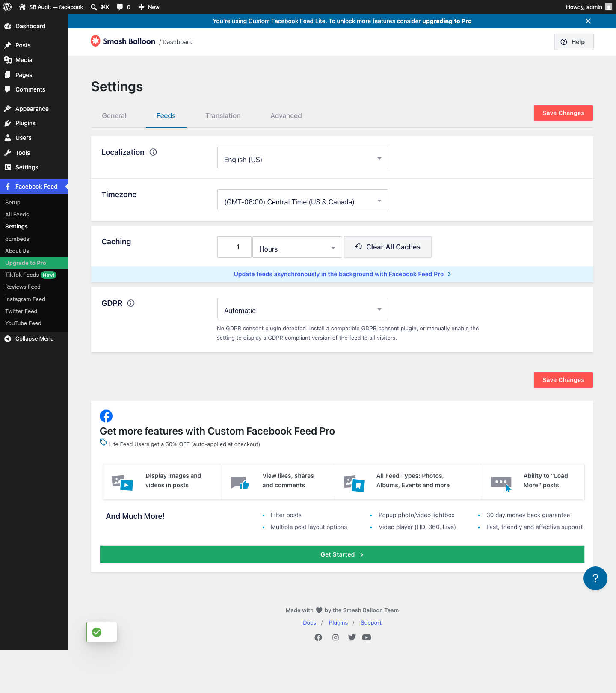Click the Collapse Menu arrow icon
The width and height of the screenshot is (616, 693).
(8, 339)
